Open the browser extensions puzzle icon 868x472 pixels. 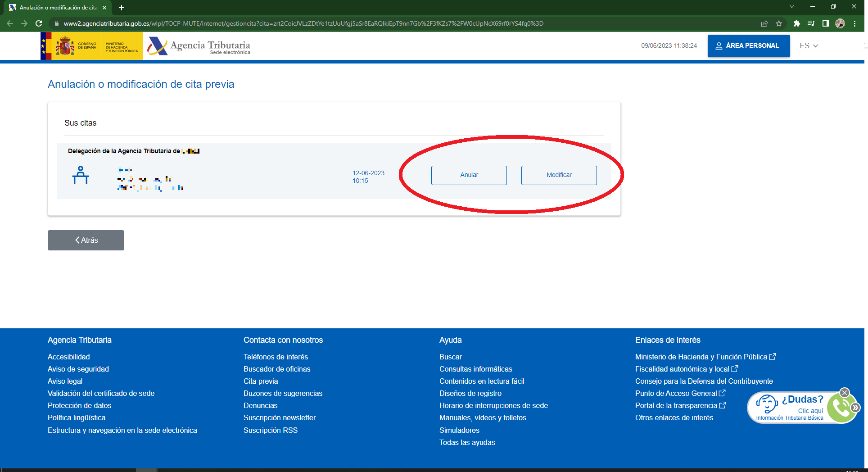796,23
